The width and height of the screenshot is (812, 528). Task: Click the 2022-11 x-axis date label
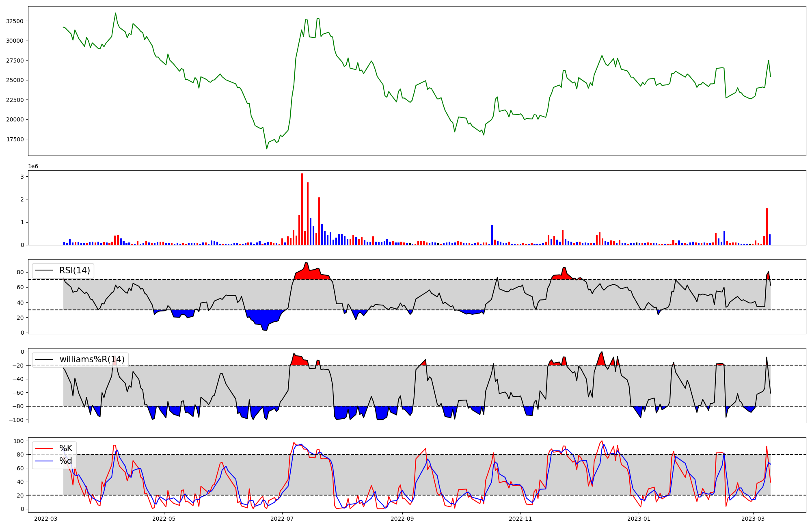(520, 519)
